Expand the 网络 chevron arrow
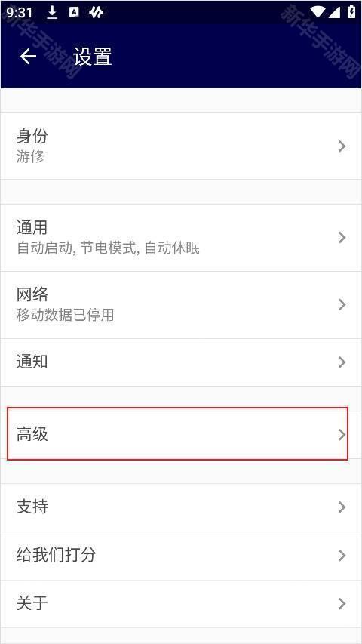 pos(342,304)
